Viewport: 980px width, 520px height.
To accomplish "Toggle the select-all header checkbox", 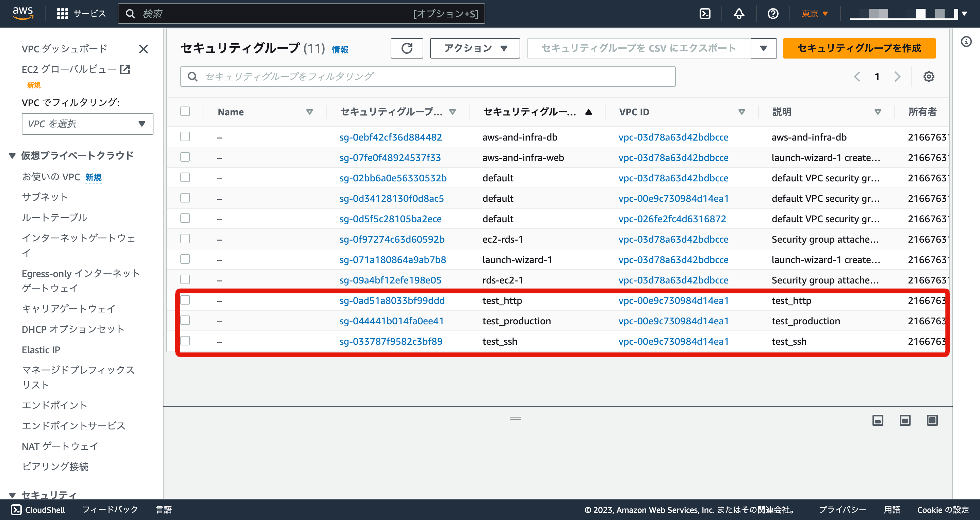I will coord(185,112).
